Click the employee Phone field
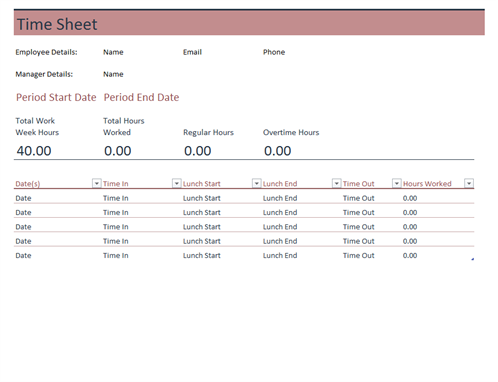Image resolution: width=498 pixels, height=382 pixels. [x=274, y=52]
